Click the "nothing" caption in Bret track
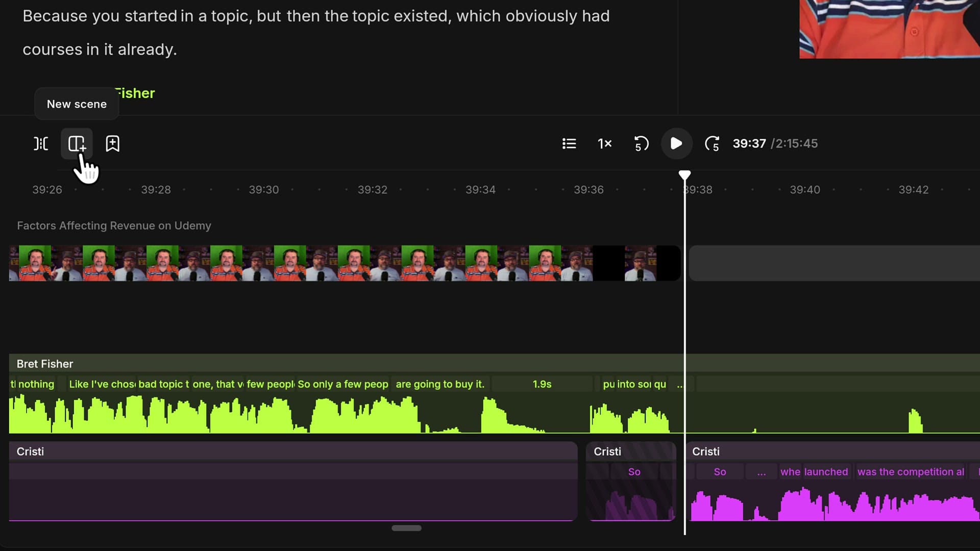This screenshot has width=980, height=551. pyautogui.click(x=36, y=384)
